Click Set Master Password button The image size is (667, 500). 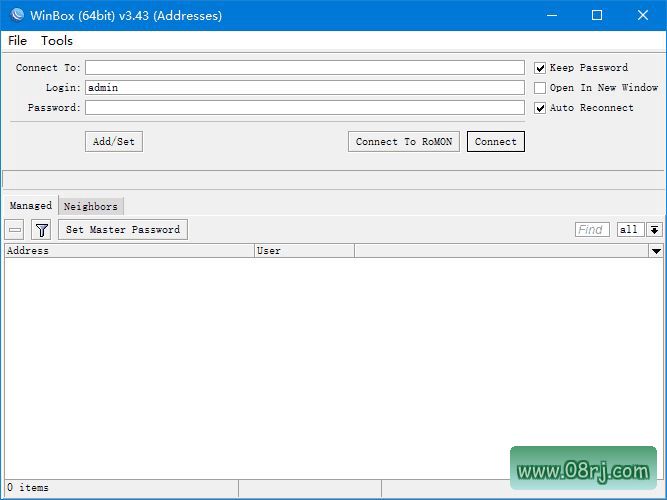(x=123, y=230)
